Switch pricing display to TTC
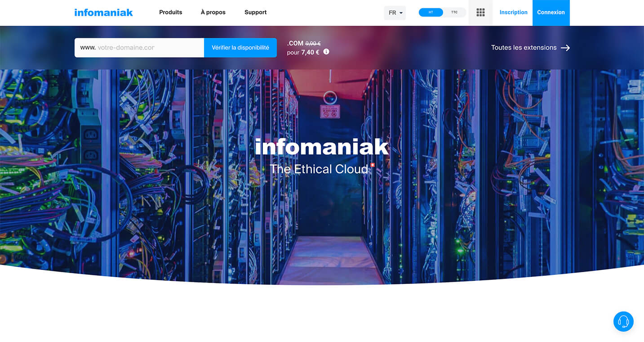 point(454,12)
